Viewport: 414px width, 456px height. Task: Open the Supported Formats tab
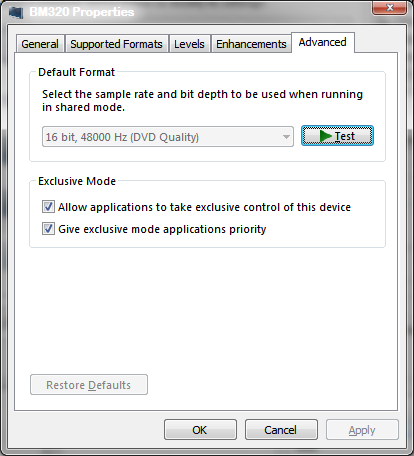[x=116, y=44]
